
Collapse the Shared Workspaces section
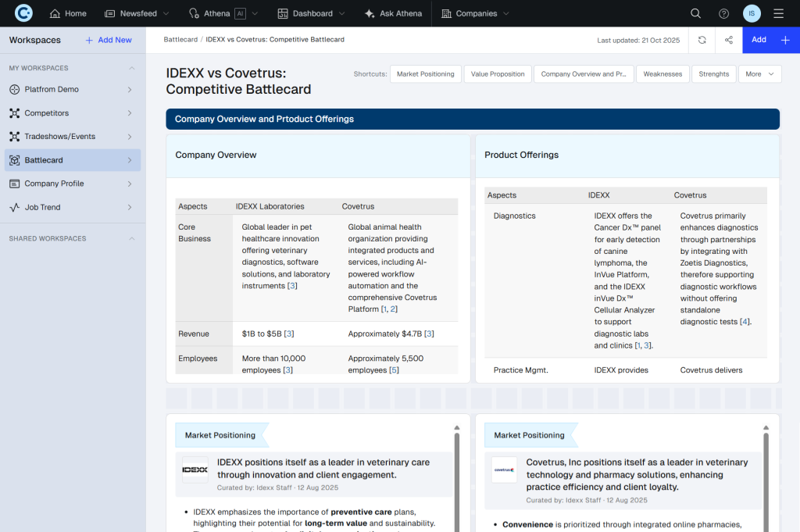coord(131,238)
